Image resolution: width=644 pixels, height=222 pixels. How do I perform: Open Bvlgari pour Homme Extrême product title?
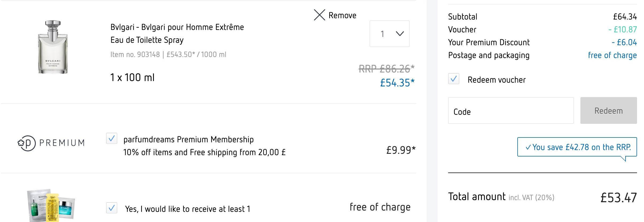177,27
